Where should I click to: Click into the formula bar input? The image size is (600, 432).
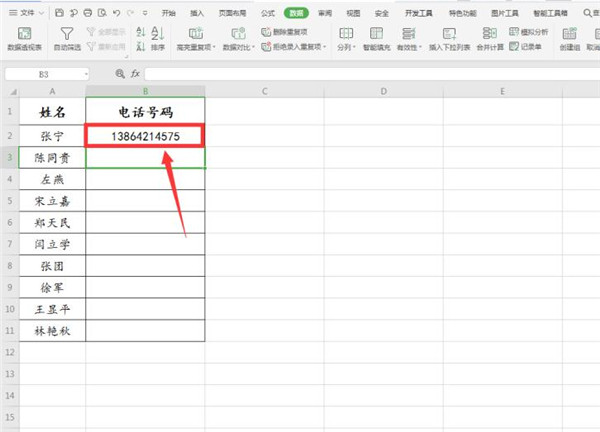click(372, 74)
